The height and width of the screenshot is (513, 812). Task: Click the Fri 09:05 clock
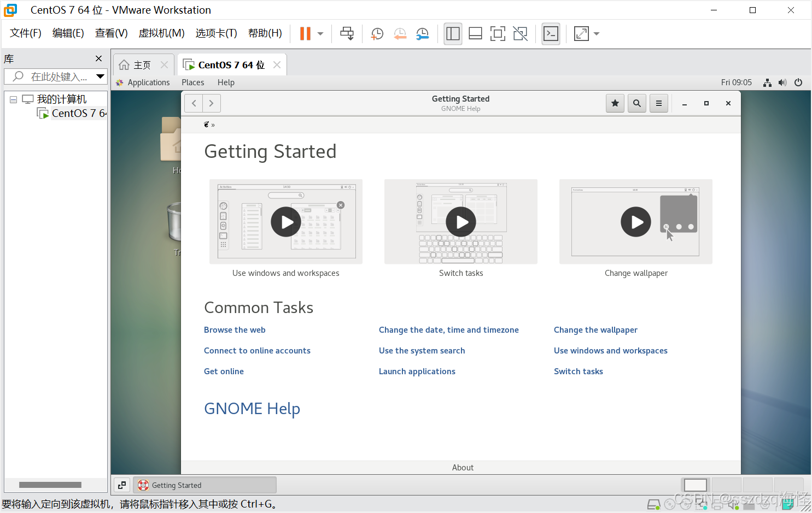coord(736,82)
